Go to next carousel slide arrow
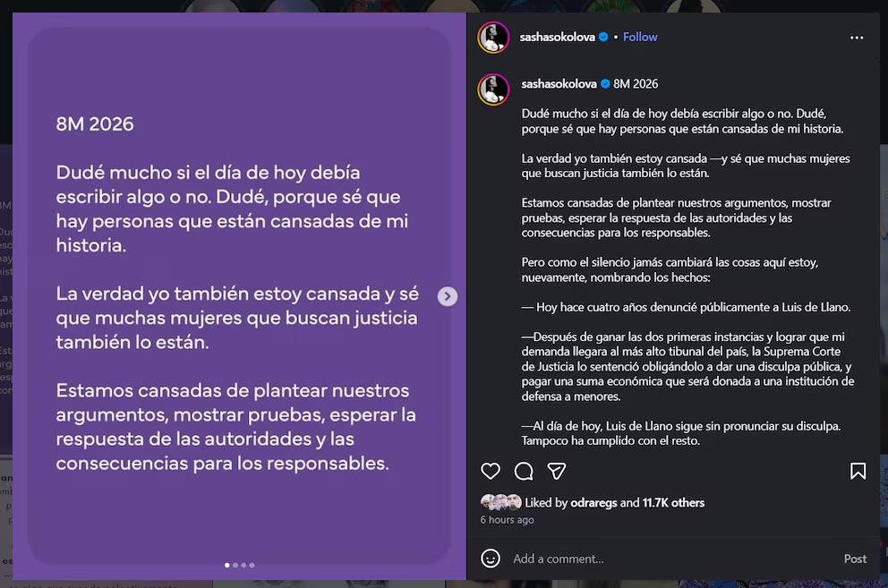This screenshot has height=588, width=888. pos(448,296)
